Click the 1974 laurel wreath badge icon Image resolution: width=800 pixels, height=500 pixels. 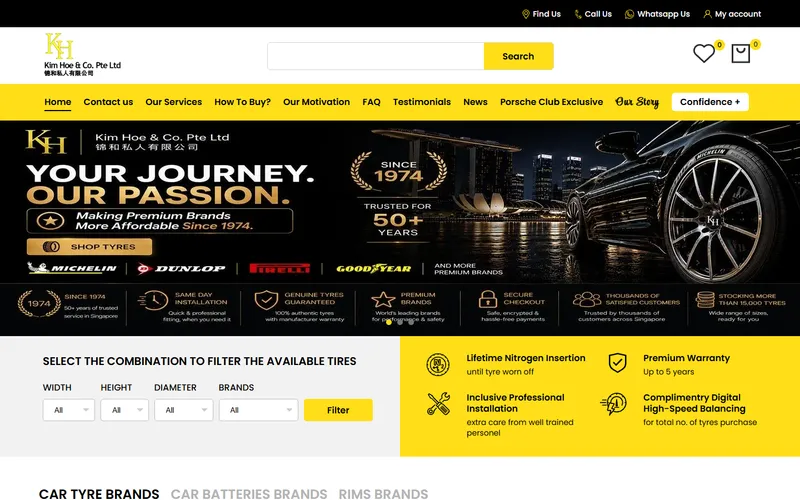[x=39, y=304]
